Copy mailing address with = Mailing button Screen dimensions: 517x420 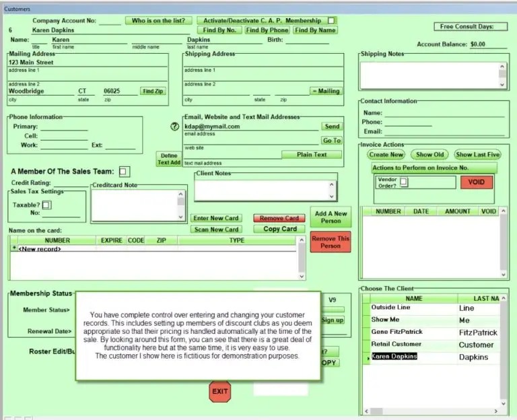(326, 91)
